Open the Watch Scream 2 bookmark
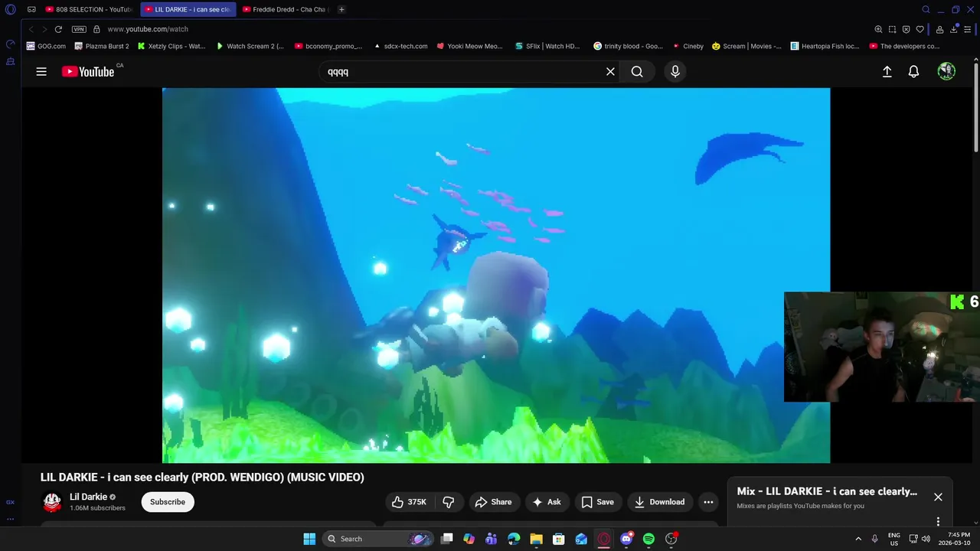 click(x=250, y=46)
